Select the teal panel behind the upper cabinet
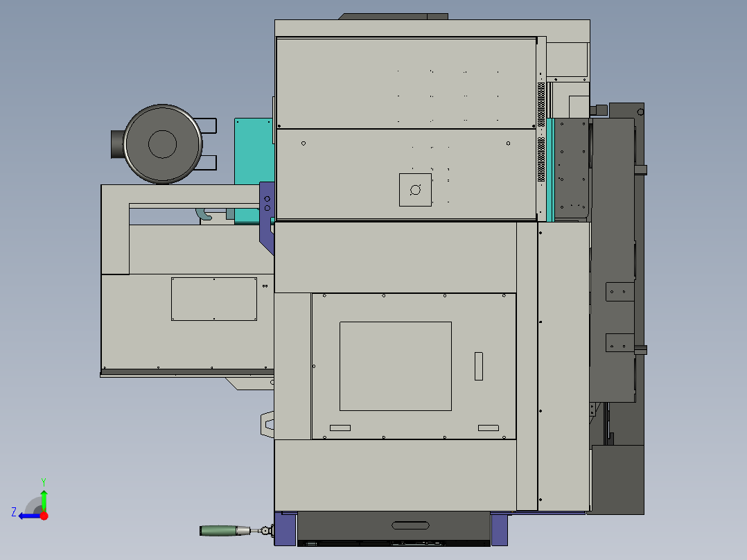 [x=254, y=150]
